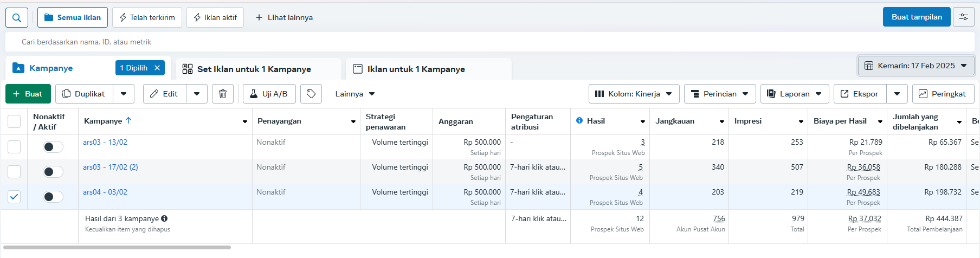Click info icon beside Hasil dari 3 kampanye
The image size is (980, 258).
pos(164,218)
